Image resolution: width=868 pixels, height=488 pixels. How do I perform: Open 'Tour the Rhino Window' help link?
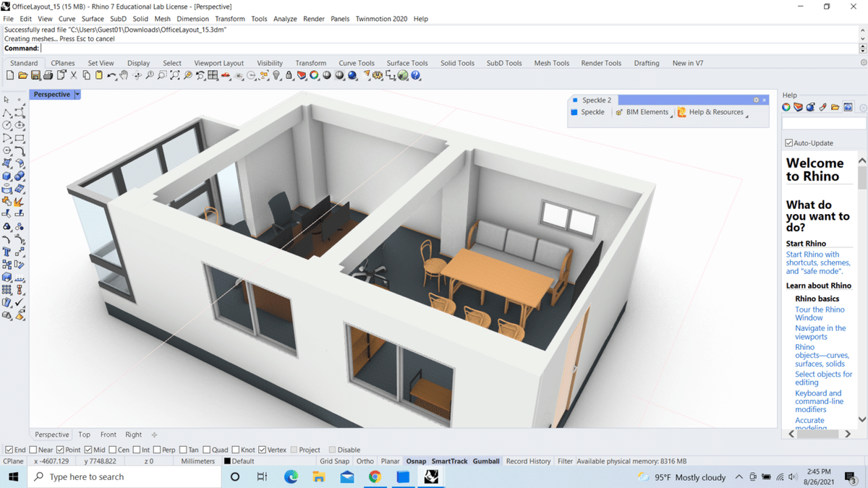pos(820,314)
